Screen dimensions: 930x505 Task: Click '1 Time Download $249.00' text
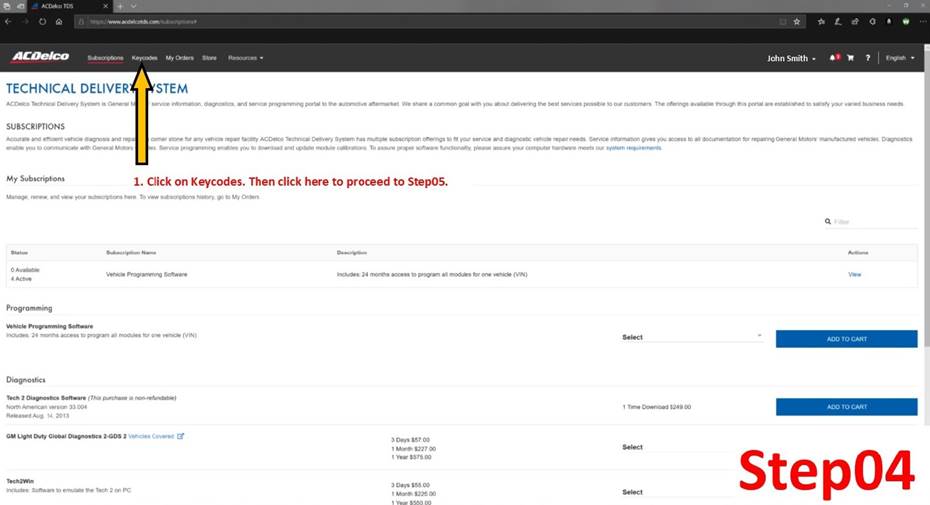point(657,407)
